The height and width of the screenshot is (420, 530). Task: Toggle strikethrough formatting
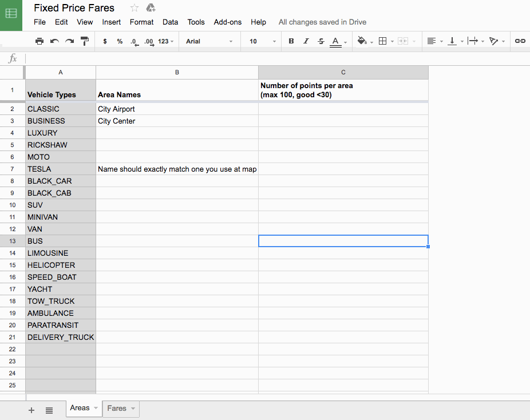tap(321, 41)
